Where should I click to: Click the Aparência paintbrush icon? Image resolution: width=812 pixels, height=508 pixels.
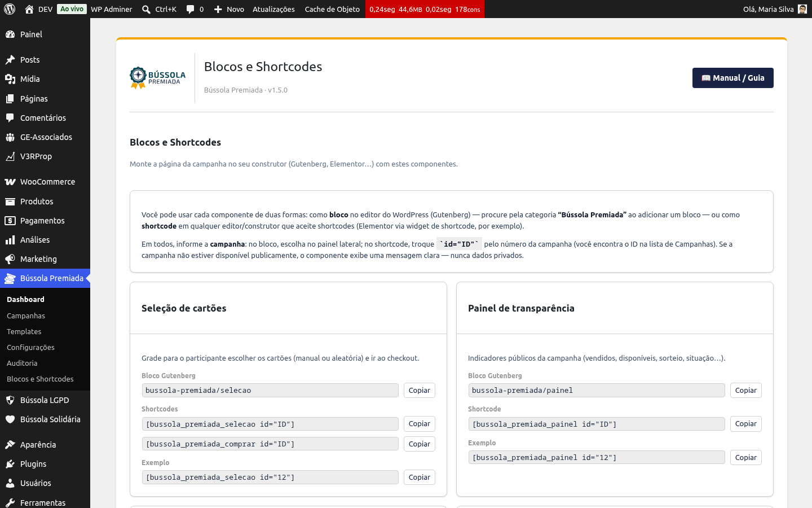pos(10,445)
